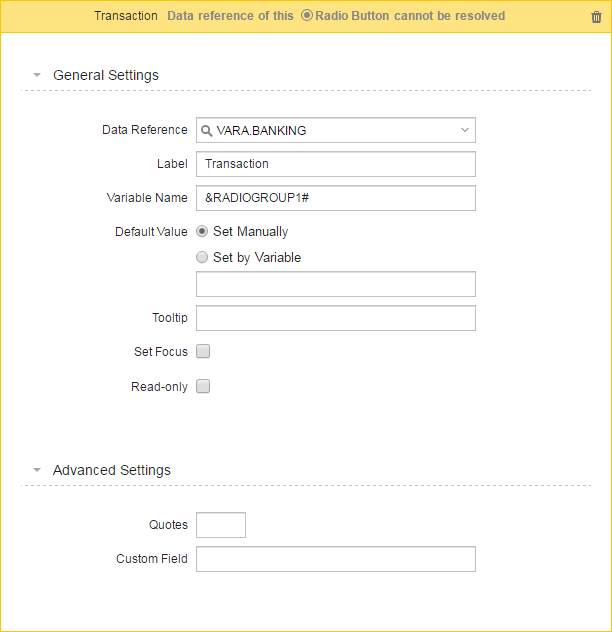Viewport: 612px width, 632px height.
Task: Enable the Set Focus checkbox
Action: point(203,351)
